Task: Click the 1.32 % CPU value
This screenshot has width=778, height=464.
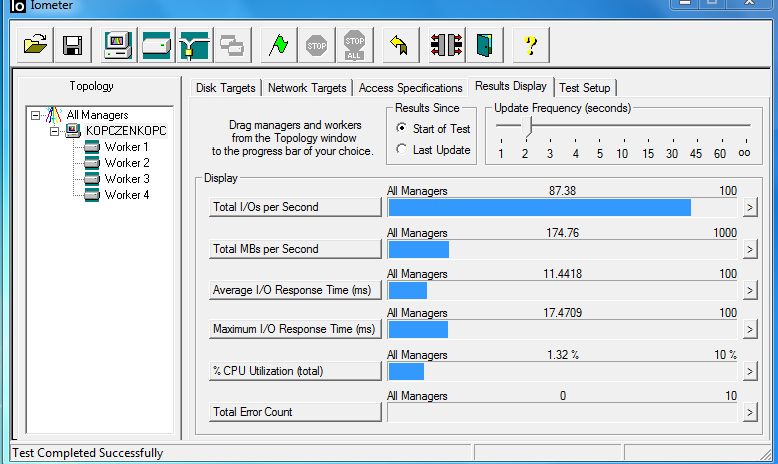Action: click(563, 355)
